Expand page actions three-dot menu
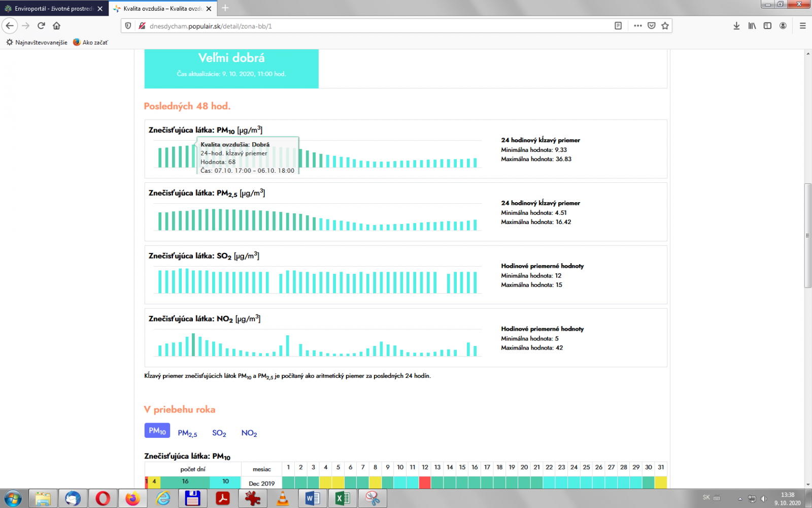Image resolution: width=812 pixels, height=508 pixels. [638, 26]
